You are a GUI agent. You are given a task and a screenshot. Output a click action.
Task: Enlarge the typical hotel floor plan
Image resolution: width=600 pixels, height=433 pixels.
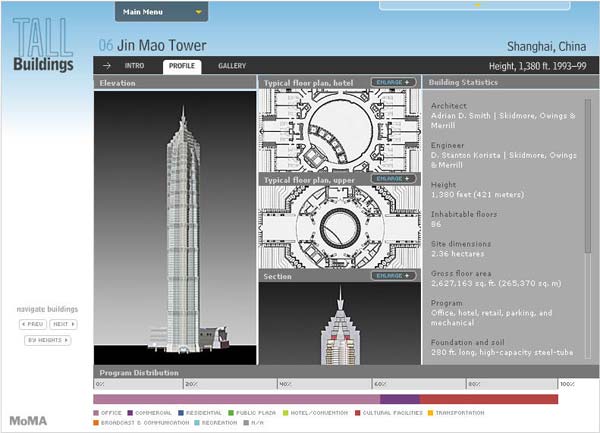point(393,82)
